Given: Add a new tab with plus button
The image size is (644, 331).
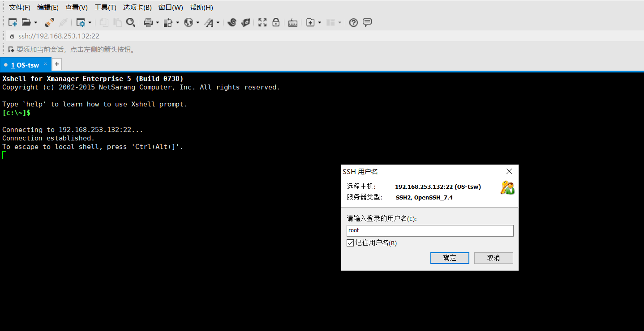Looking at the screenshot, I should click(x=57, y=64).
